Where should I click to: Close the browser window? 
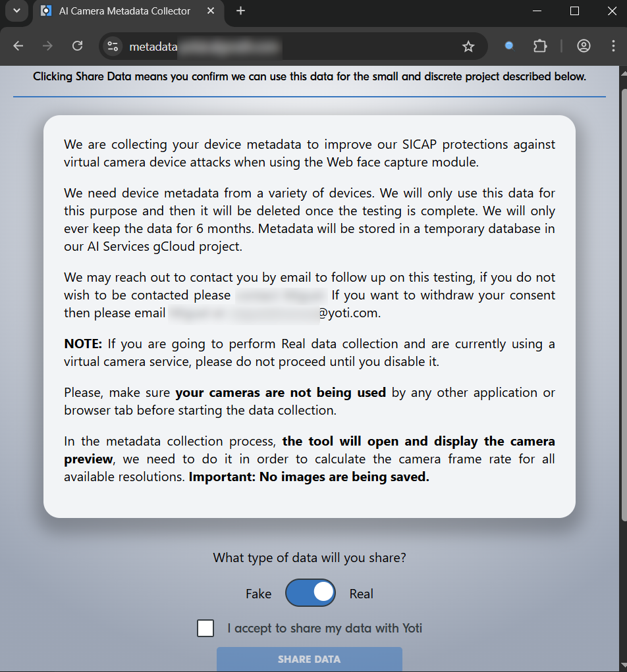(x=612, y=11)
